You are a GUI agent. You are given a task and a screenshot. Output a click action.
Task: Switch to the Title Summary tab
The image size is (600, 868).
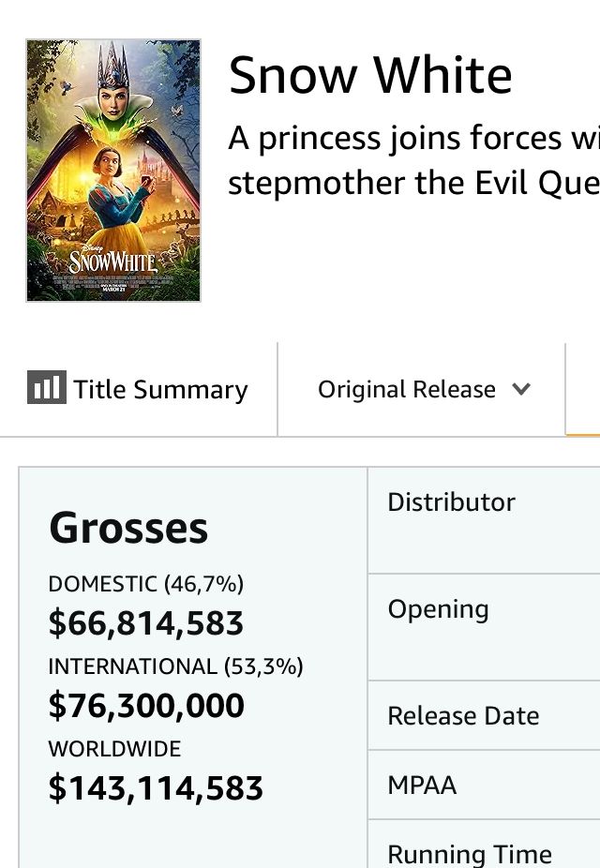[160, 390]
